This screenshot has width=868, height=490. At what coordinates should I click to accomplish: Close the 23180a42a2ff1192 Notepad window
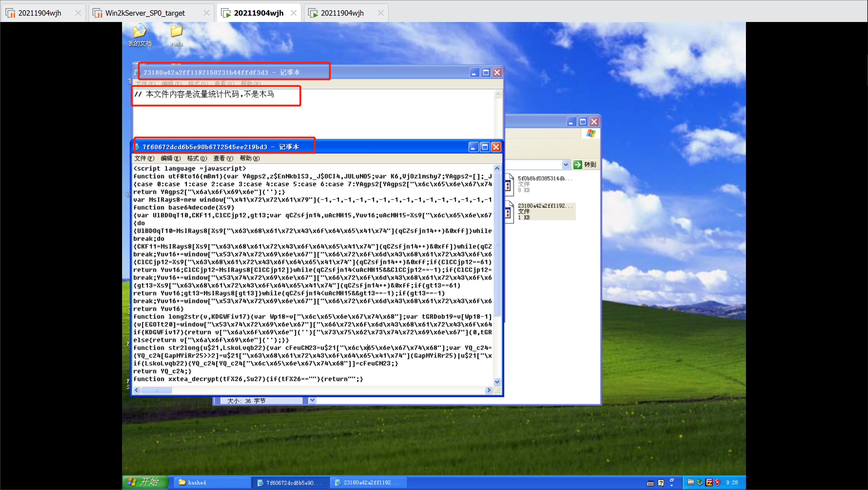pyautogui.click(x=497, y=72)
